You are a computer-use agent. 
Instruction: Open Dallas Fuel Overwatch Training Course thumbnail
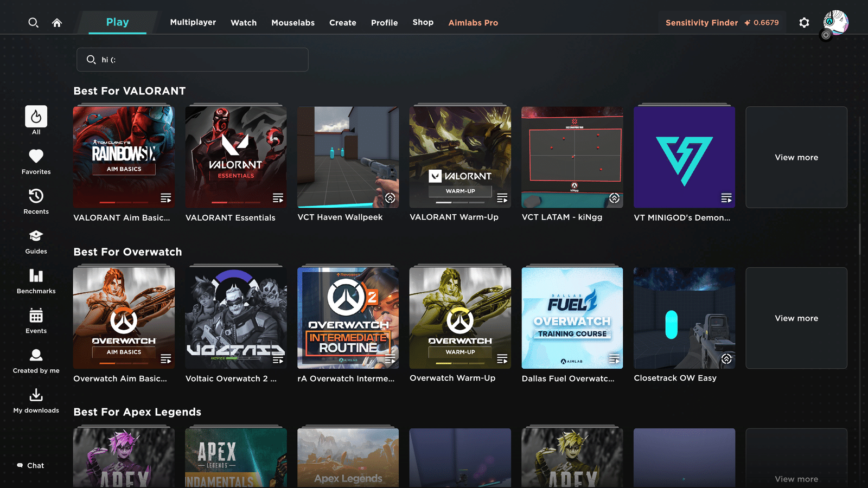572,318
